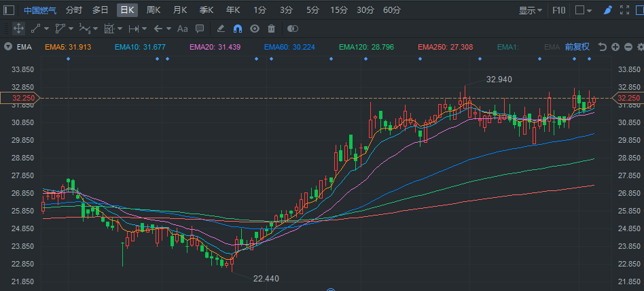Switch to the 周K tab
Viewport: 644px width, 291px height.
pos(154,10)
